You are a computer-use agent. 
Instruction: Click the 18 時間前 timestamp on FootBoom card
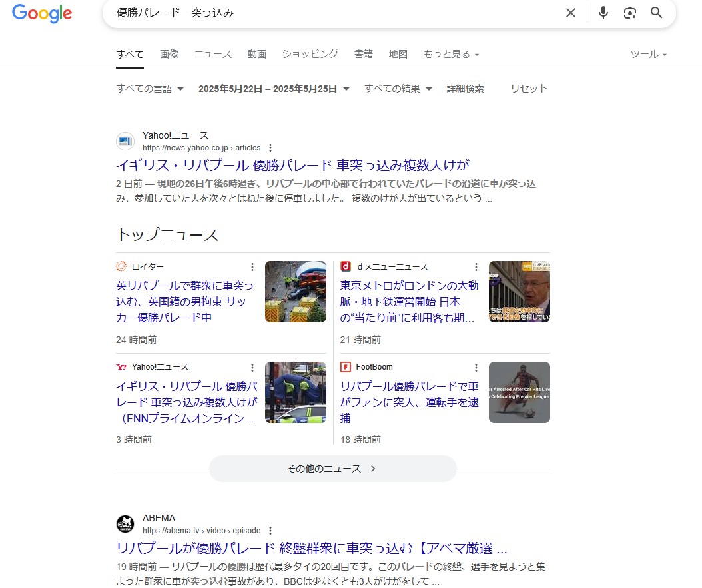coord(360,440)
